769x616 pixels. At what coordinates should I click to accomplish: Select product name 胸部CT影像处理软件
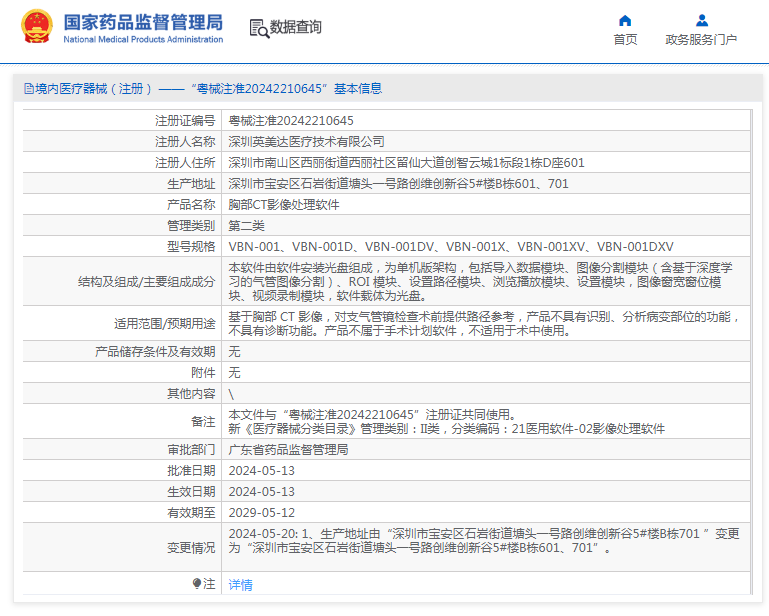point(284,205)
